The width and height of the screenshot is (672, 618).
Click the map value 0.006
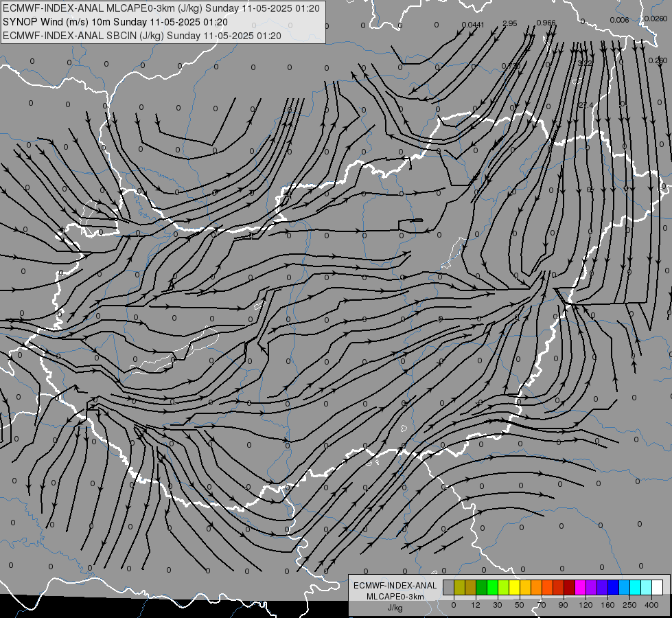click(619, 20)
